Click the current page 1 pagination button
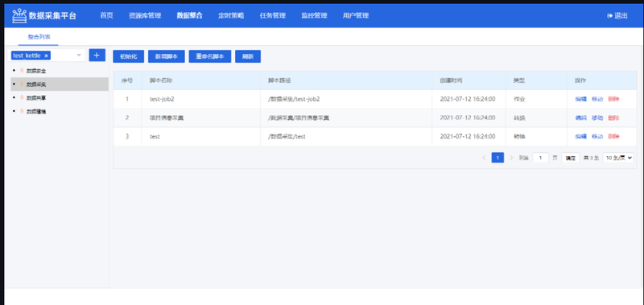The height and width of the screenshot is (305, 644). click(x=497, y=158)
